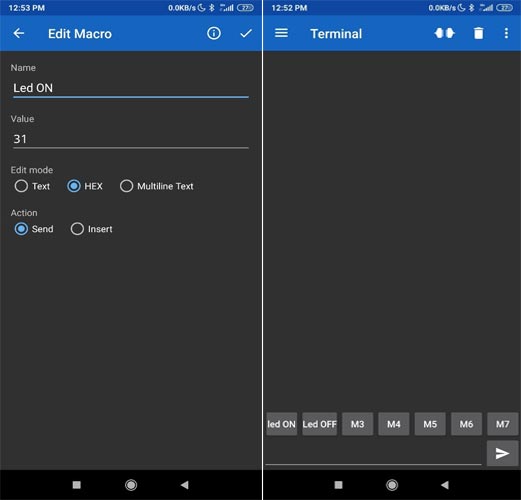This screenshot has height=500, width=521.
Task: Focus the Name field with Led ON
Action: click(131, 88)
